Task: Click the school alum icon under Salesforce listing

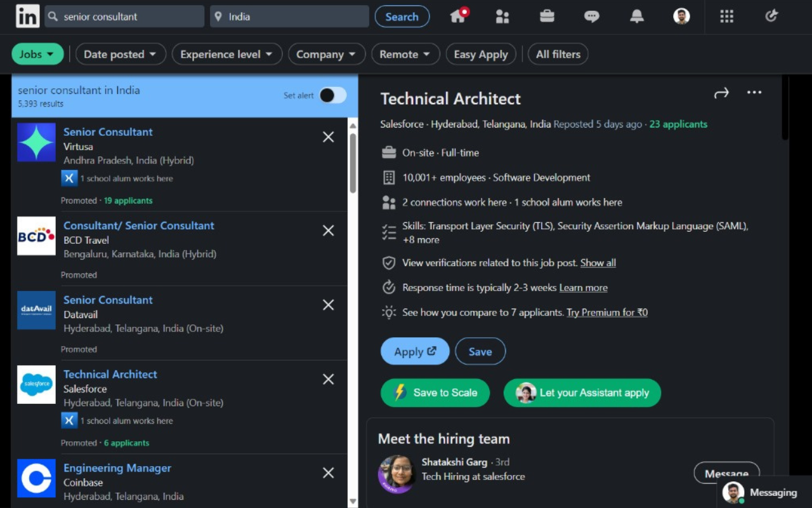Action: [x=69, y=420]
